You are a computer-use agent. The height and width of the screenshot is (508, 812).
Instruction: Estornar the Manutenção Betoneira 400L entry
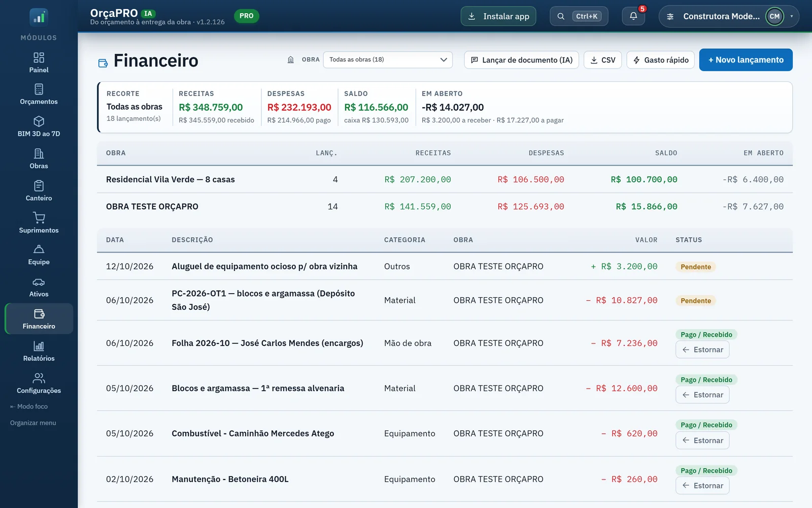[702, 486]
